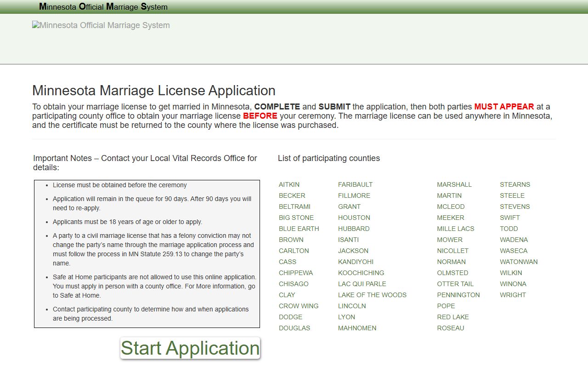The width and height of the screenshot is (588, 368).
Task: Choose OTTER TAIL county
Action: [x=455, y=284]
